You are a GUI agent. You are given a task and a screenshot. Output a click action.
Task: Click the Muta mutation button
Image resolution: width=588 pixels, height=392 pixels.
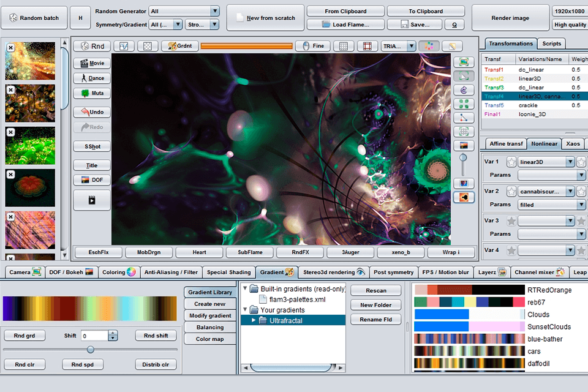(92, 94)
